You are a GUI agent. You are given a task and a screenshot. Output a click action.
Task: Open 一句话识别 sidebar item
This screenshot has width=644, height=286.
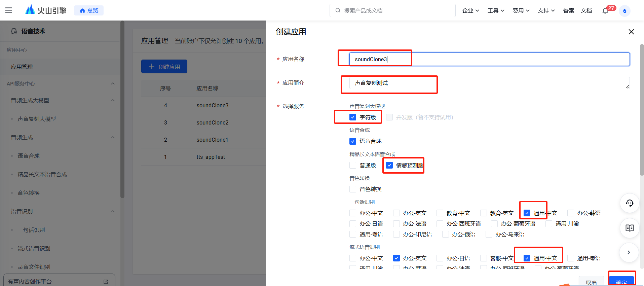tap(31, 230)
